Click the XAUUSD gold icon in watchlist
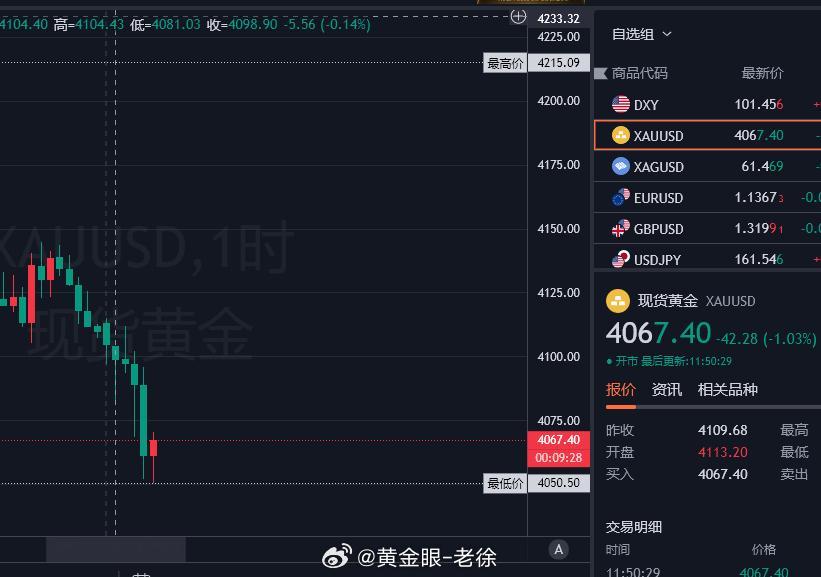Image resolution: width=821 pixels, height=577 pixels. click(x=620, y=135)
